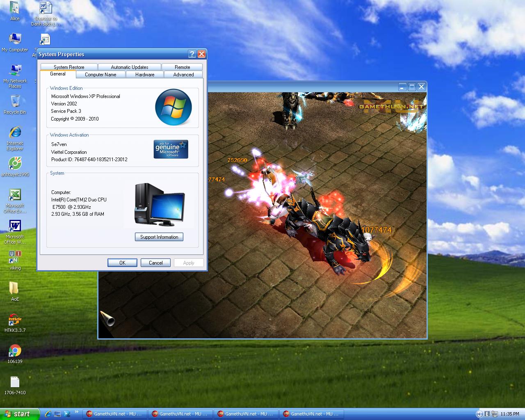Click the Show Desktop quick launch icon
Image resolution: width=525 pixels, height=420 pixels.
coord(57,414)
